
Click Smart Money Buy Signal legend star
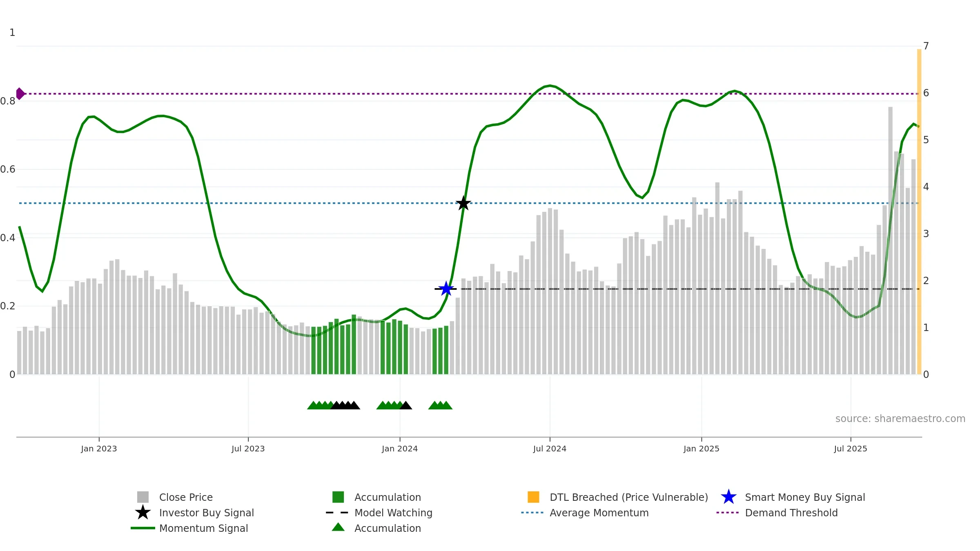(x=729, y=497)
